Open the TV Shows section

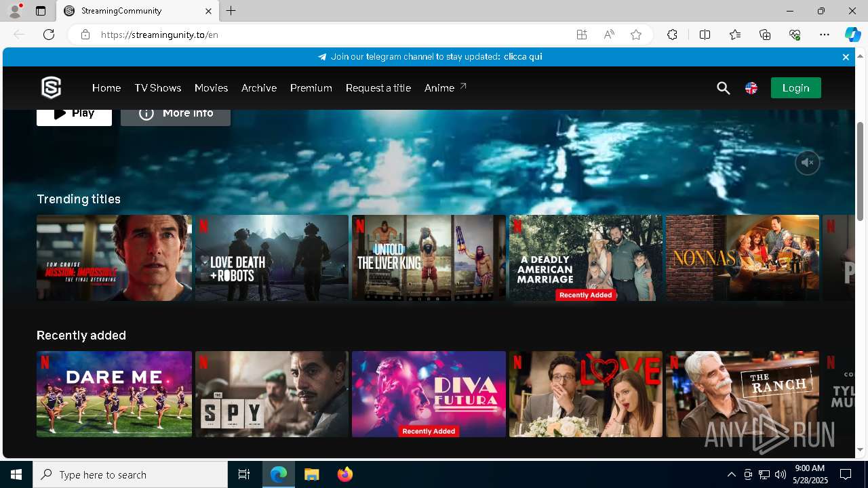[157, 88]
